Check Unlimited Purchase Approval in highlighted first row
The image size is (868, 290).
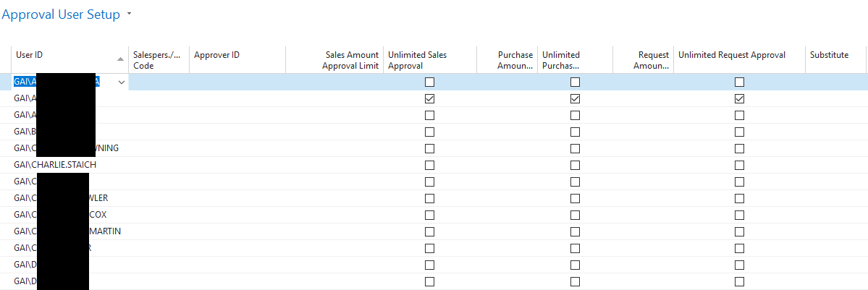tap(575, 82)
